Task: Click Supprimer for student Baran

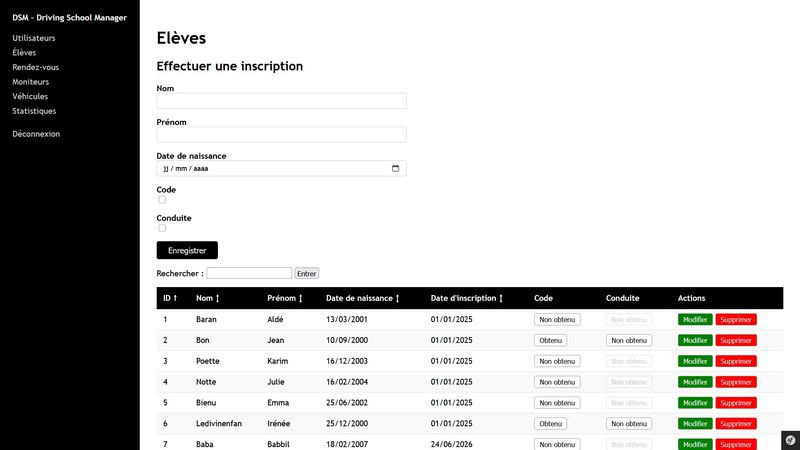Action: 736,319
